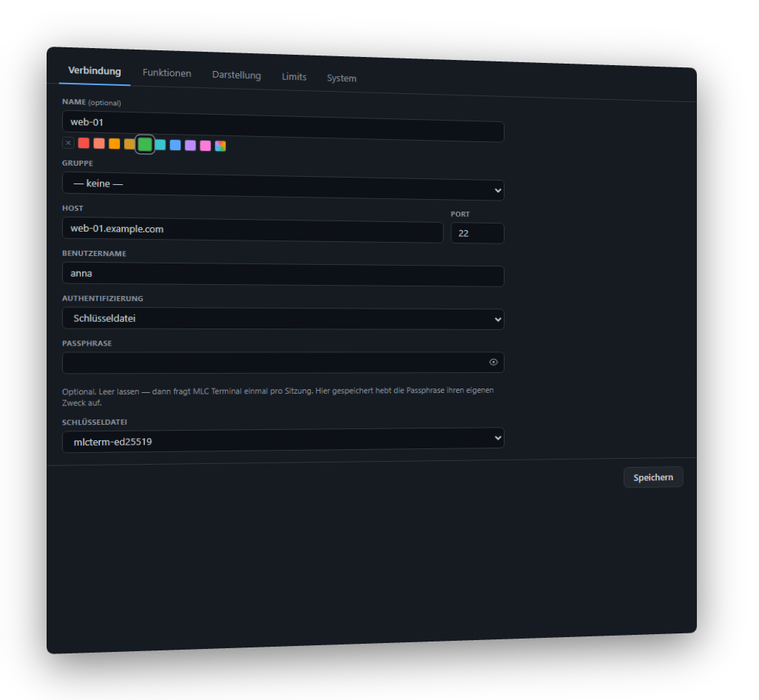Go to the Darstellung tab
Viewport: 759px width, 700px height.
(x=237, y=75)
